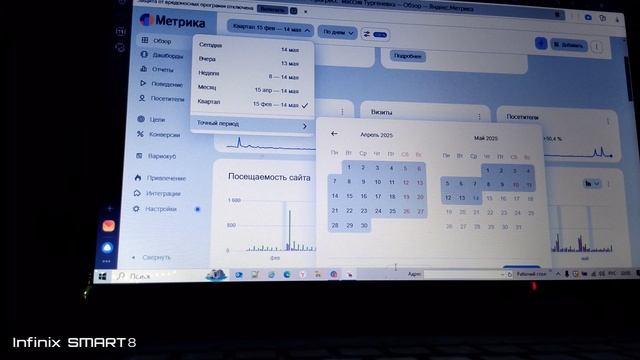Click the Метрика logo
Screen dimensions: 640x360
173,20
